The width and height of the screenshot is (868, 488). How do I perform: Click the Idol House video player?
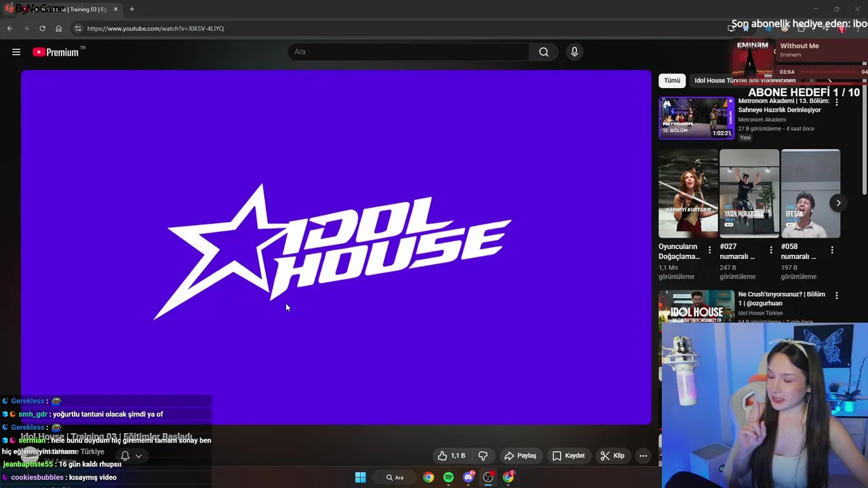pos(336,247)
